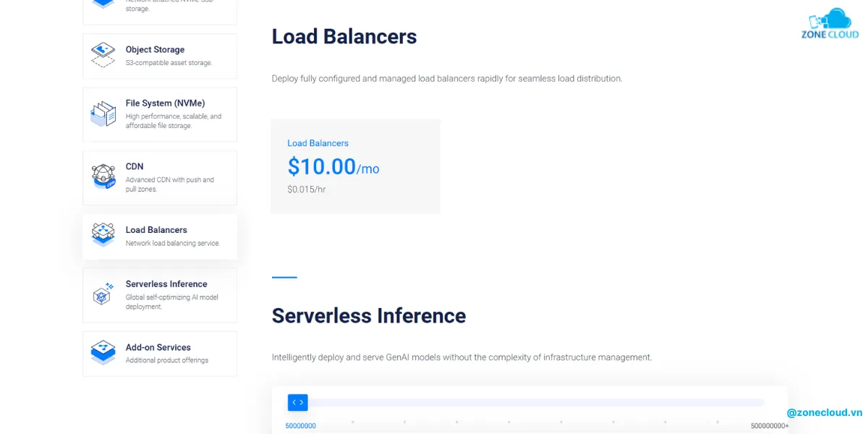Click the File System (NVMe) icon

click(x=103, y=114)
